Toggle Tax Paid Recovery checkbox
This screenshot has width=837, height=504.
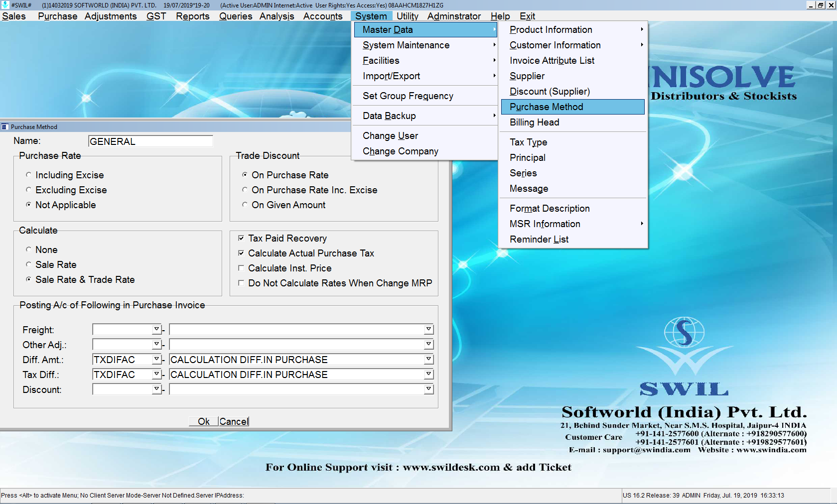tap(241, 238)
